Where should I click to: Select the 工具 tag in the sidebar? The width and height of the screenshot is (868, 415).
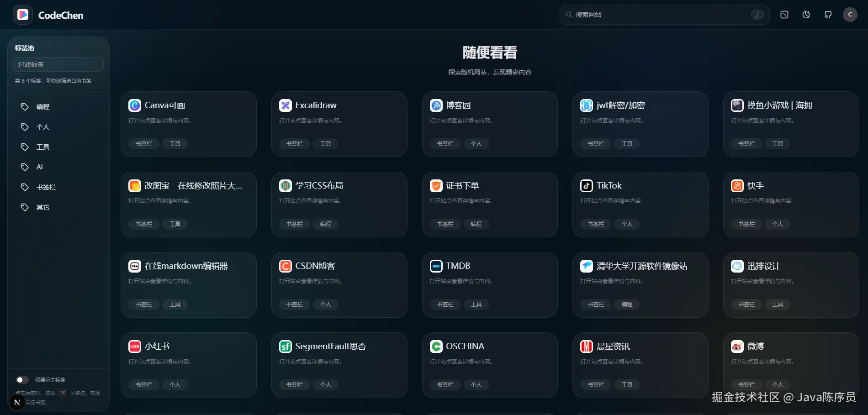pos(58,147)
